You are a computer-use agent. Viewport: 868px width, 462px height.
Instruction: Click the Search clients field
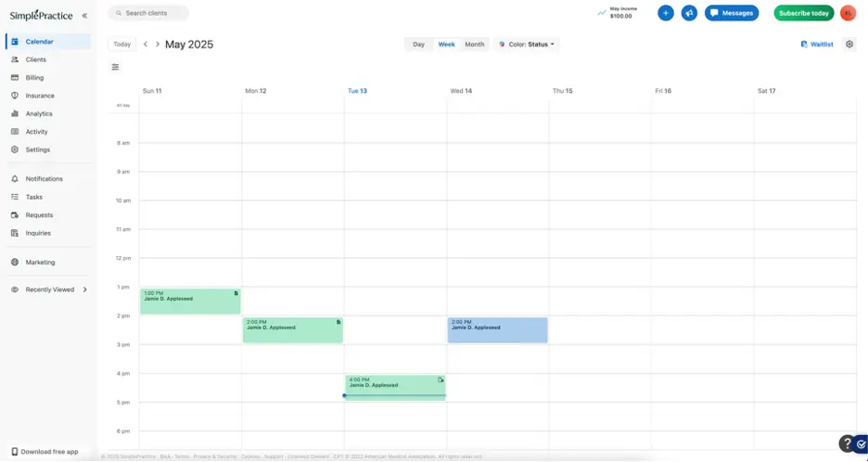(x=148, y=13)
